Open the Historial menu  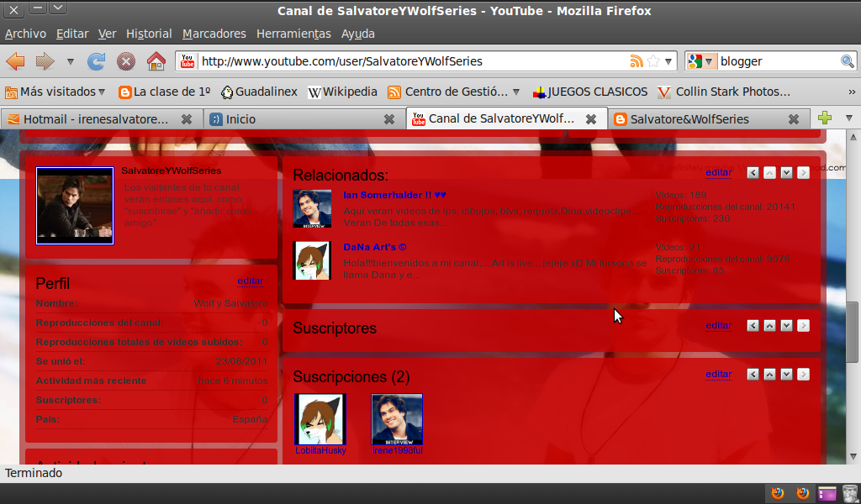(x=149, y=34)
